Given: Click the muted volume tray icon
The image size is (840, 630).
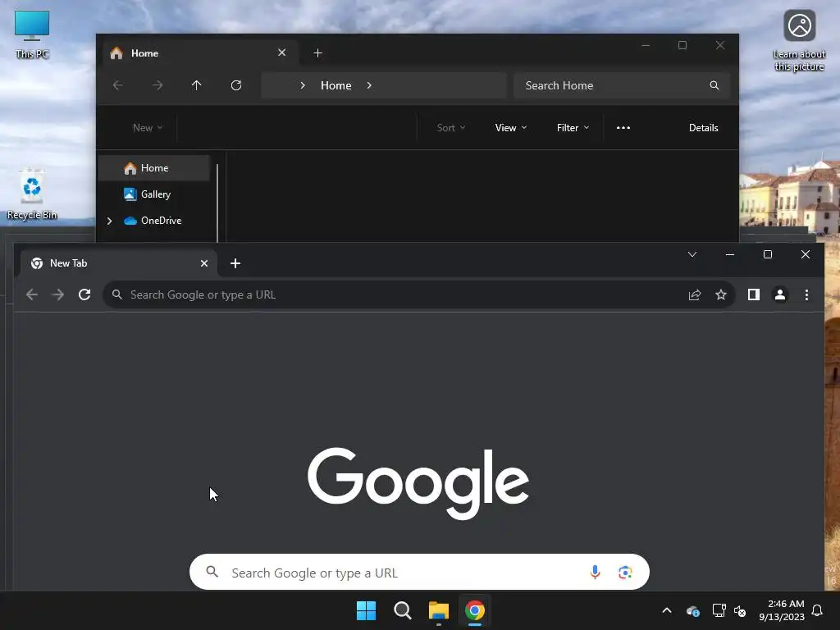Looking at the screenshot, I should 740,610.
